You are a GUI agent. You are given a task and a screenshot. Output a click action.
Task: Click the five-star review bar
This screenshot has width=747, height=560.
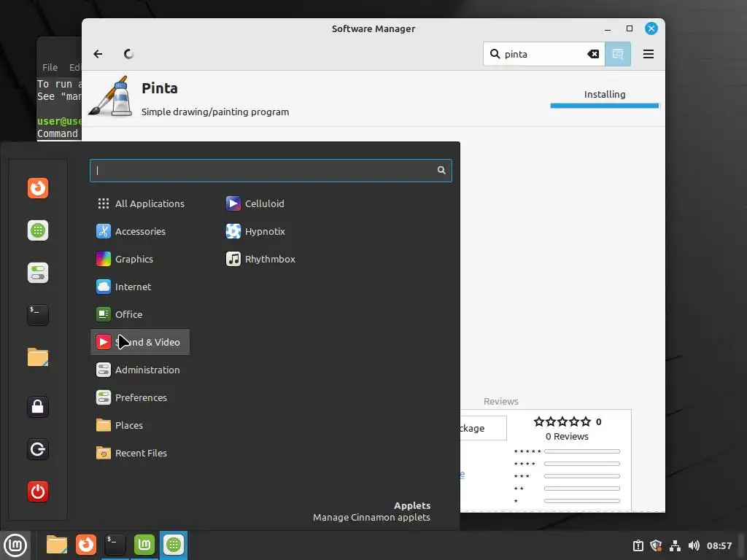pyautogui.click(x=581, y=451)
